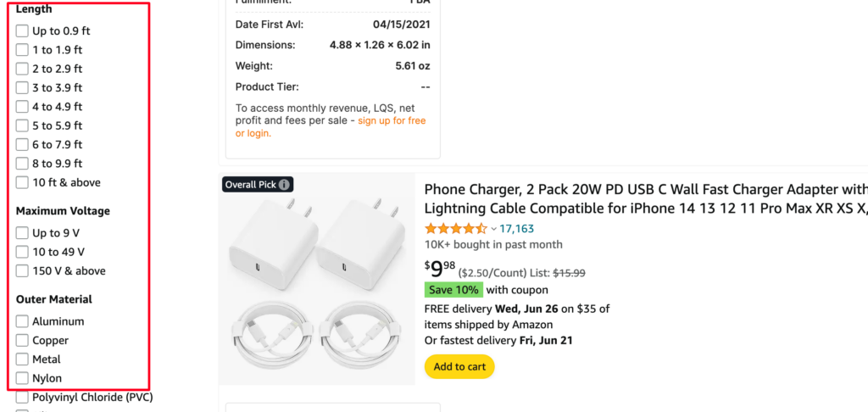Viewport: 868px width, 412px height.
Task: Check the 10 ft & above option
Action: pyautogui.click(x=22, y=182)
